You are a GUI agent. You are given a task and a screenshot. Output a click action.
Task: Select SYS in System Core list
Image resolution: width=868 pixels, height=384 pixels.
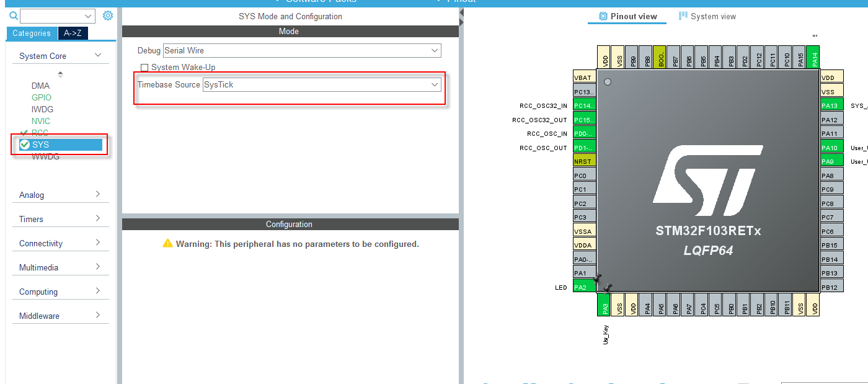pyautogui.click(x=60, y=145)
